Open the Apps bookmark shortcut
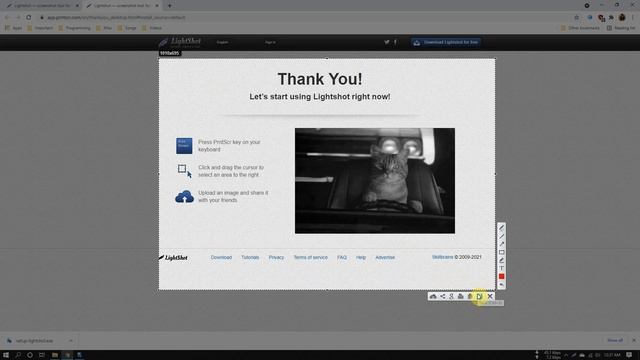Image resolution: width=640 pixels, height=360 pixels. tap(13, 28)
